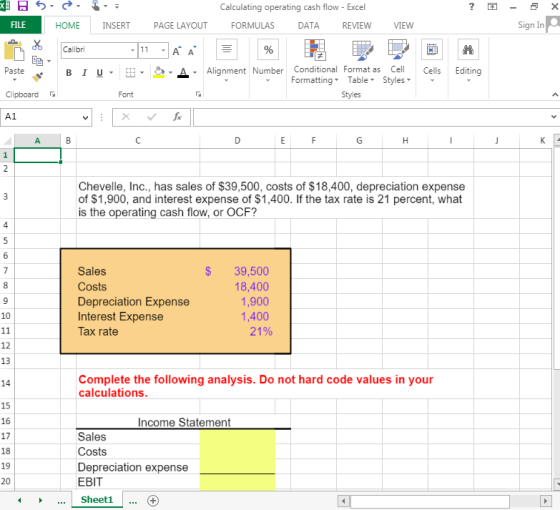Click the formula bar input field
Viewport: 560px width, 510px height.
pos(371,117)
